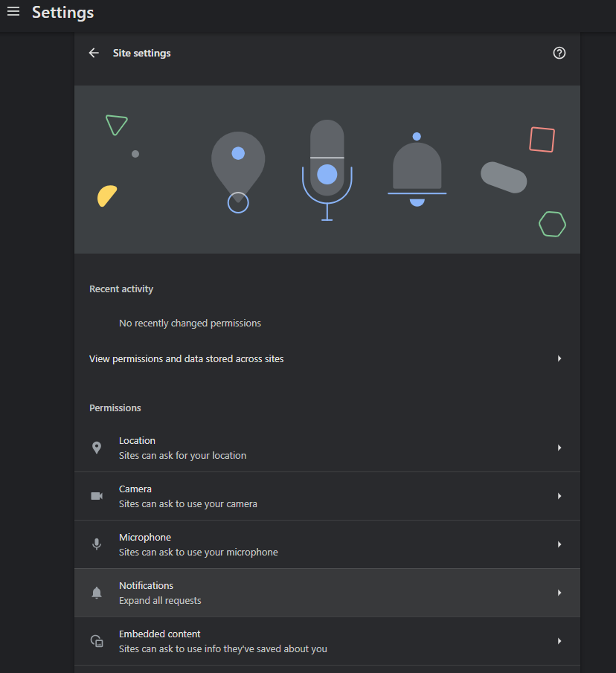616x673 pixels.
Task: Click the Camera icon in Permissions
Action: (x=97, y=496)
